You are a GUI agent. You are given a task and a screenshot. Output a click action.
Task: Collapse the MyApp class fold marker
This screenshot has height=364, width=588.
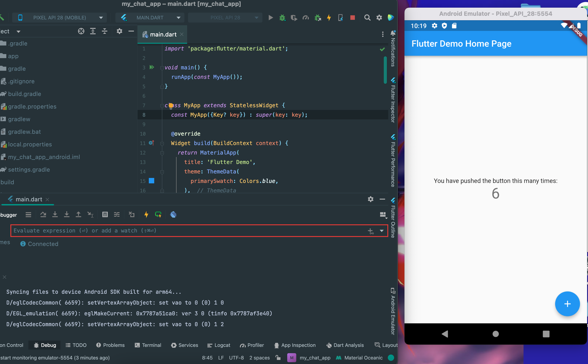[162, 105]
